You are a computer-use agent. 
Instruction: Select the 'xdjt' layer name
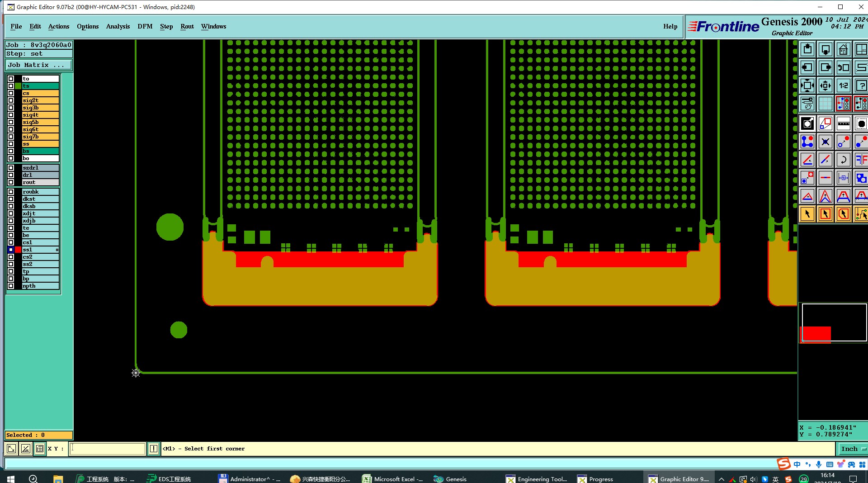click(x=40, y=213)
